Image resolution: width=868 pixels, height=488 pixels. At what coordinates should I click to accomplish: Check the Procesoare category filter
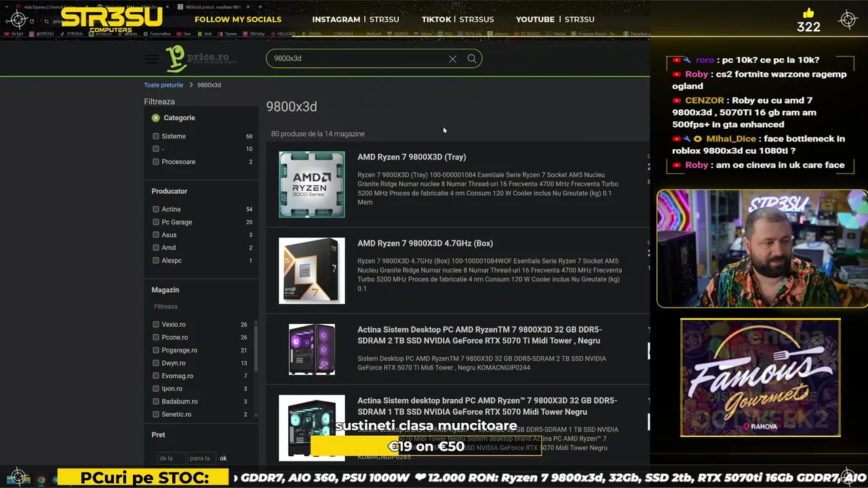(156, 162)
